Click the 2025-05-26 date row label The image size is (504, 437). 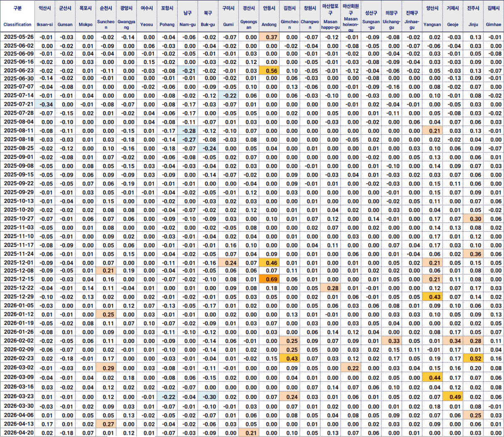point(19,37)
